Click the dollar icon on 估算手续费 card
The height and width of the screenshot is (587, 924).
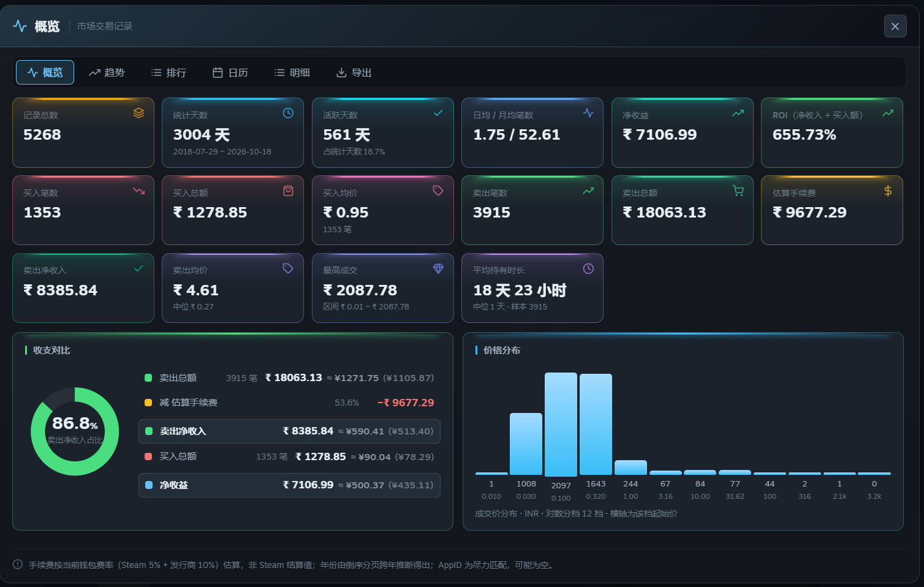[888, 191]
